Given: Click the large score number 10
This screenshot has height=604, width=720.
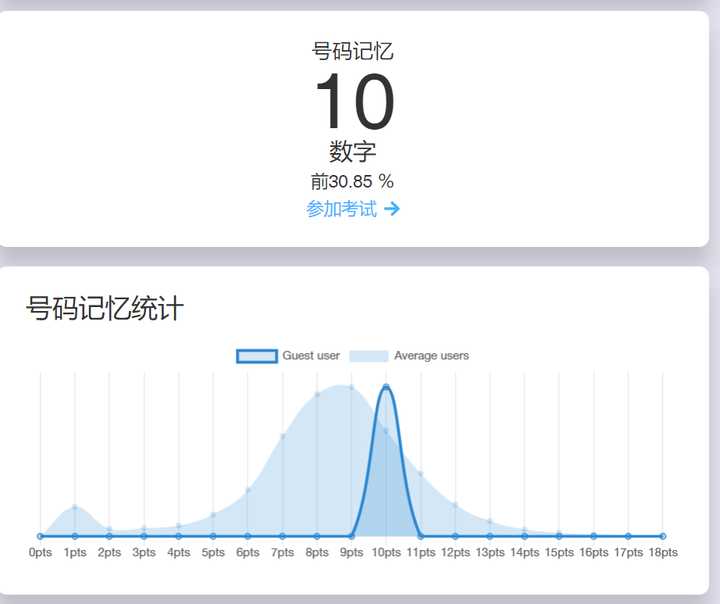Looking at the screenshot, I should [354, 102].
